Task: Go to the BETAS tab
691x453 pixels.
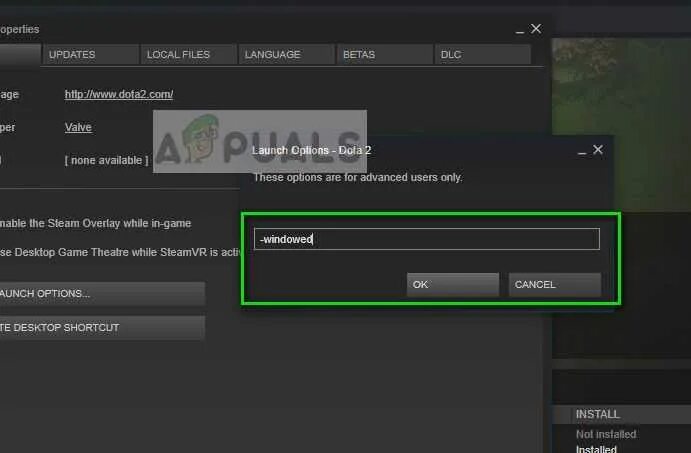Action: (385, 55)
